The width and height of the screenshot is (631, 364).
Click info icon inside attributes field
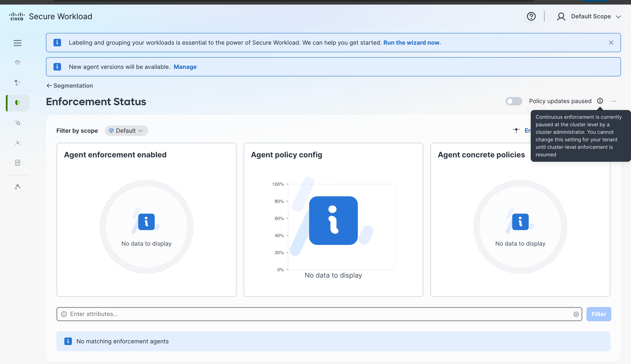pos(64,314)
